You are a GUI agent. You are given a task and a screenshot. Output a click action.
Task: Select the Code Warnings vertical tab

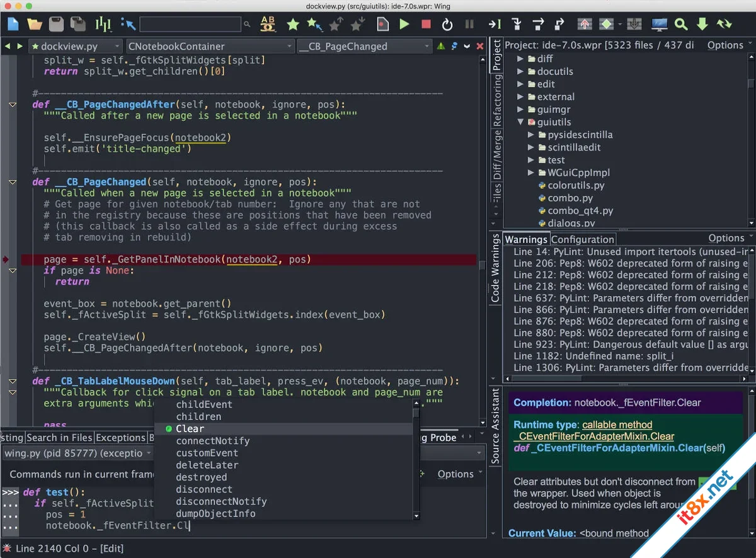pyautogui.click(x=496, y=268)
